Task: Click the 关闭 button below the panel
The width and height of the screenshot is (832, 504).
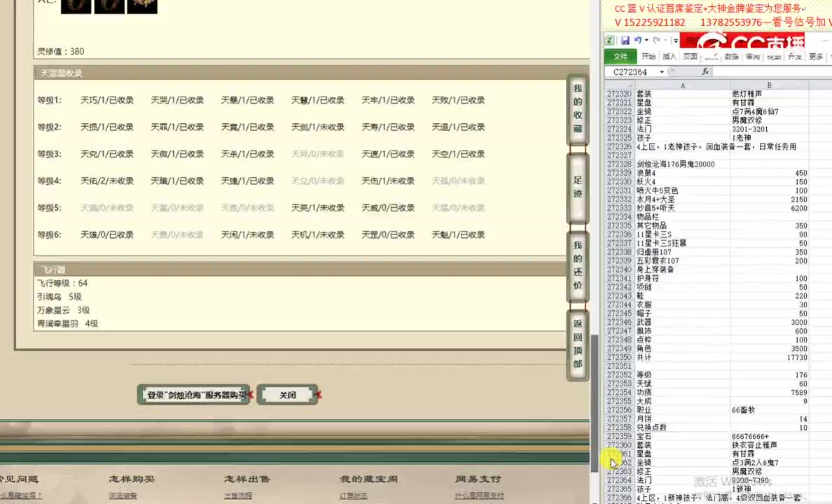Action: [288, 395]
